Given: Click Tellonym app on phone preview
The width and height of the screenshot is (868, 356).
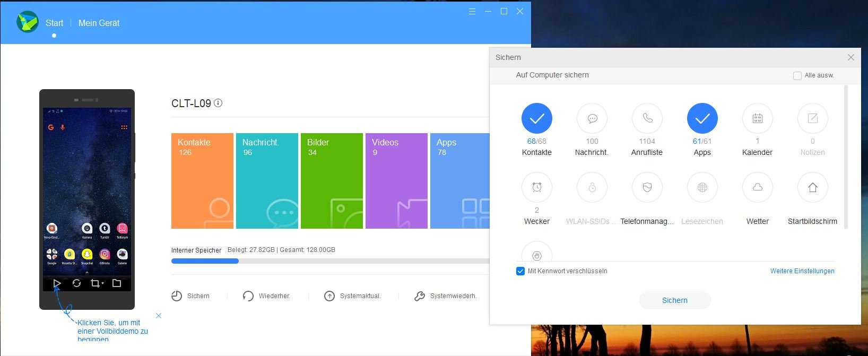Looking at the screenshot, I should click(x=122, y=228).
